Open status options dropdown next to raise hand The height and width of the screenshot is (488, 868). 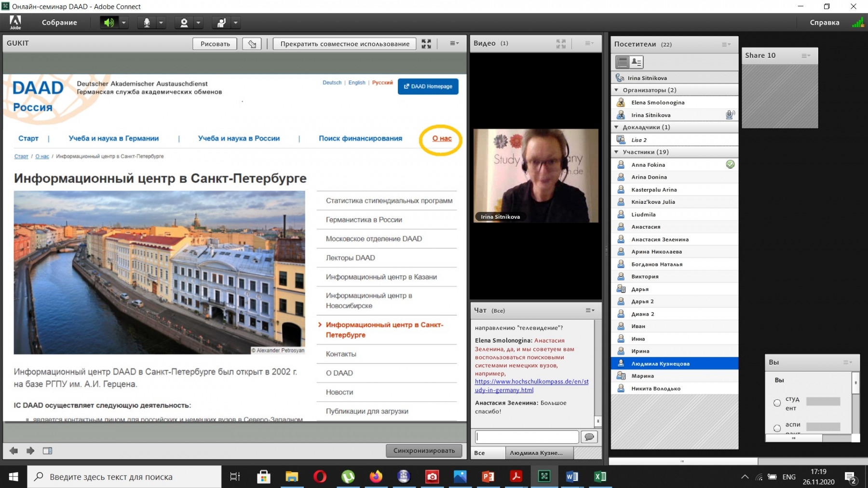(236, 23)
